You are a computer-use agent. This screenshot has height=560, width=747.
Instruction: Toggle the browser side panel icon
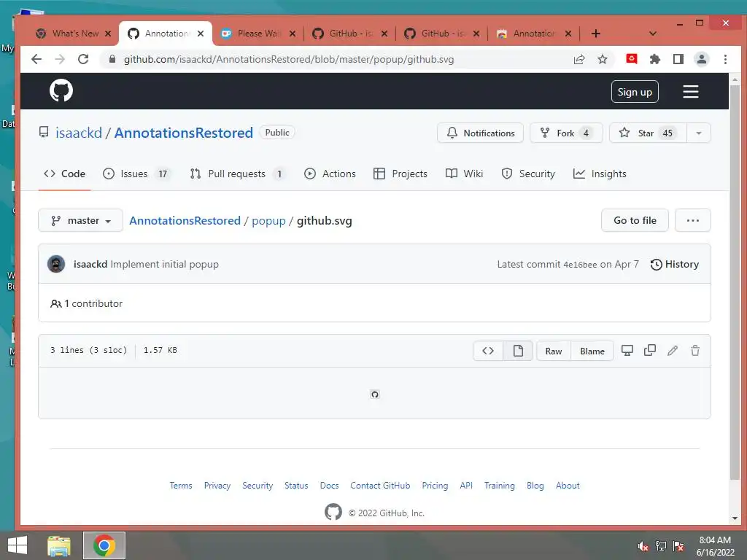678,59
